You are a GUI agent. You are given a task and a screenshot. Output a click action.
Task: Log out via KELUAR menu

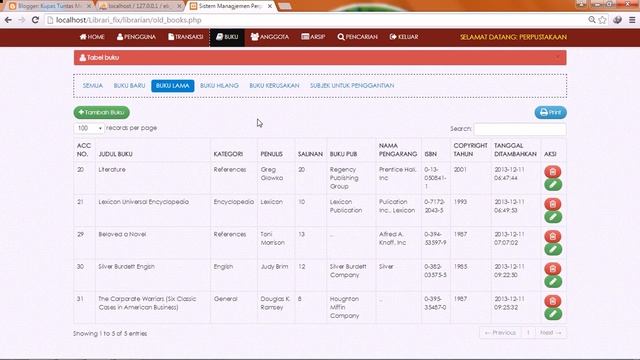click(x=404, y=37)
